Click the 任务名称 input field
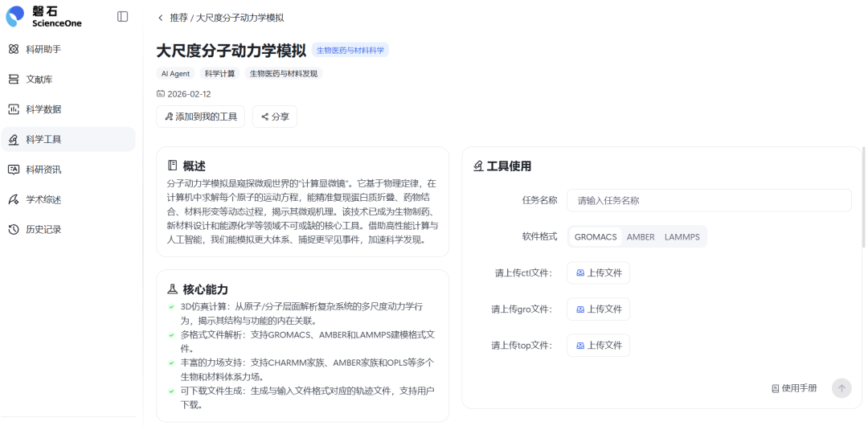 (708, 200)
